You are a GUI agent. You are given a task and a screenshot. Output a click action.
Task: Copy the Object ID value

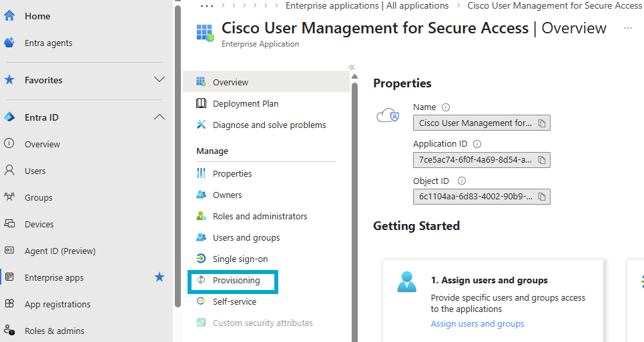[x=542, y=197]
